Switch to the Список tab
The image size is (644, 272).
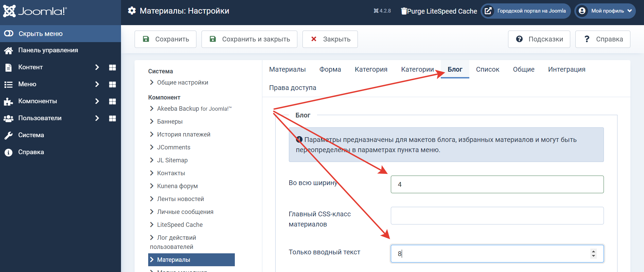tap(487, 69)
